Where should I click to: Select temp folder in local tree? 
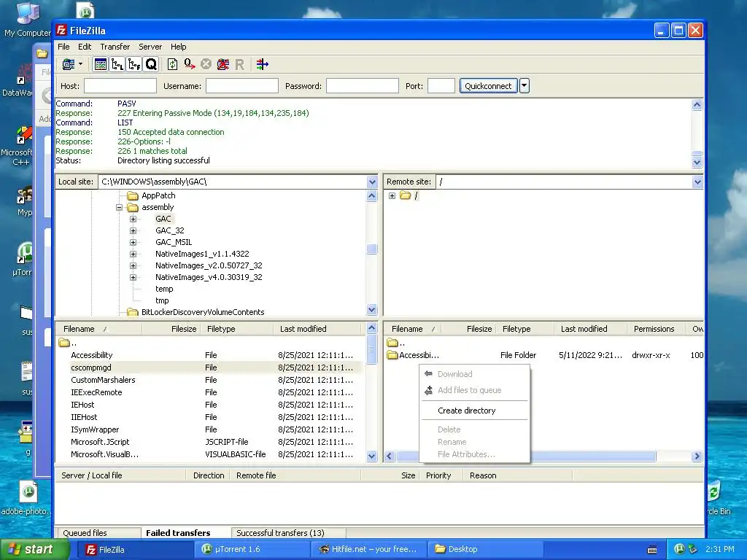(x=164, y=289)
